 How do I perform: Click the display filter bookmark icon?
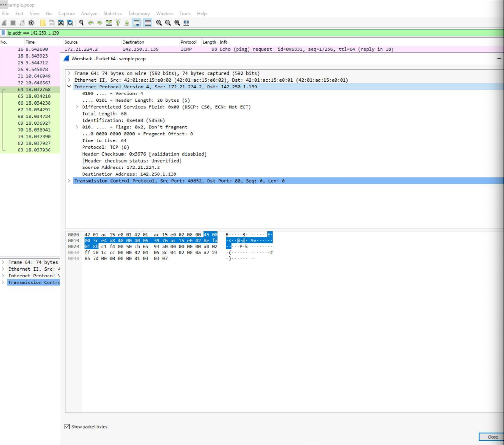pos(3,33)
